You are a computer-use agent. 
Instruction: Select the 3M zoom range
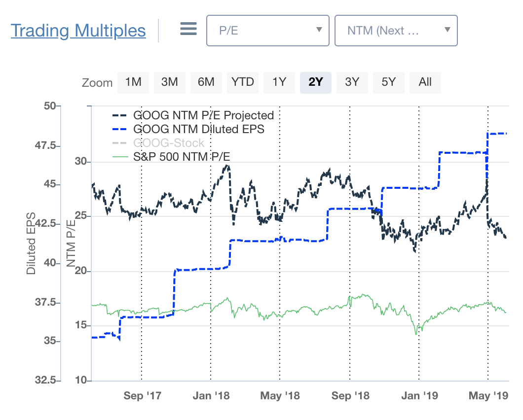169,82
